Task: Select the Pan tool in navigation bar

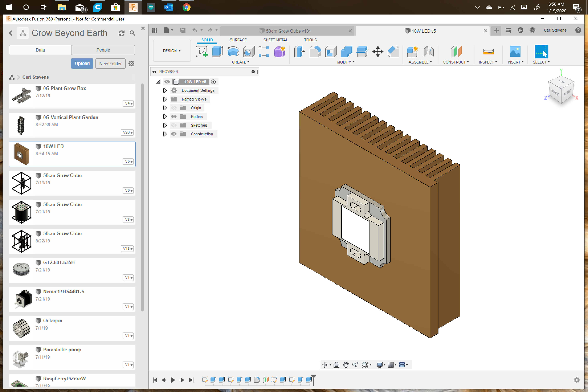Action: pos(346,365)
